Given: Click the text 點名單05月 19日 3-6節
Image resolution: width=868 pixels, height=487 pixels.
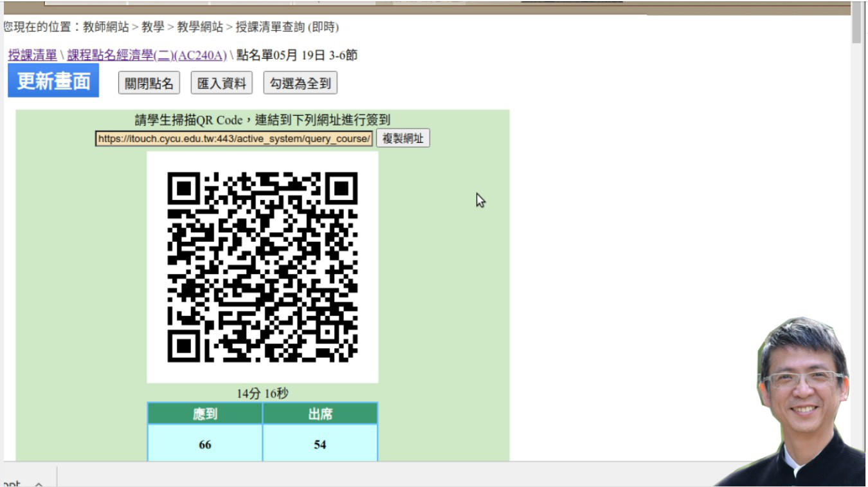Looking at the screenshot, I should [x=297, y=55].
